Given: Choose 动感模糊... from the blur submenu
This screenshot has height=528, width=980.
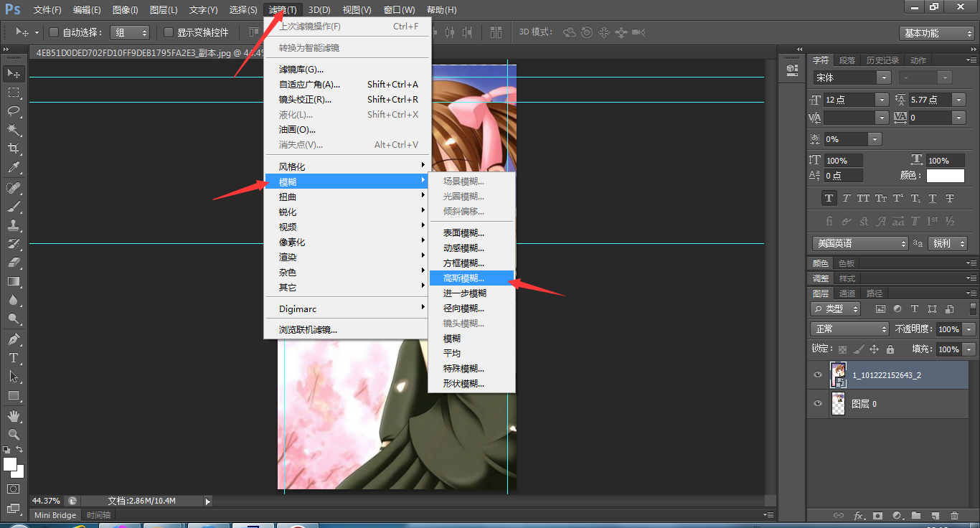Looking at the screenshot, I should tap(471, 248).
